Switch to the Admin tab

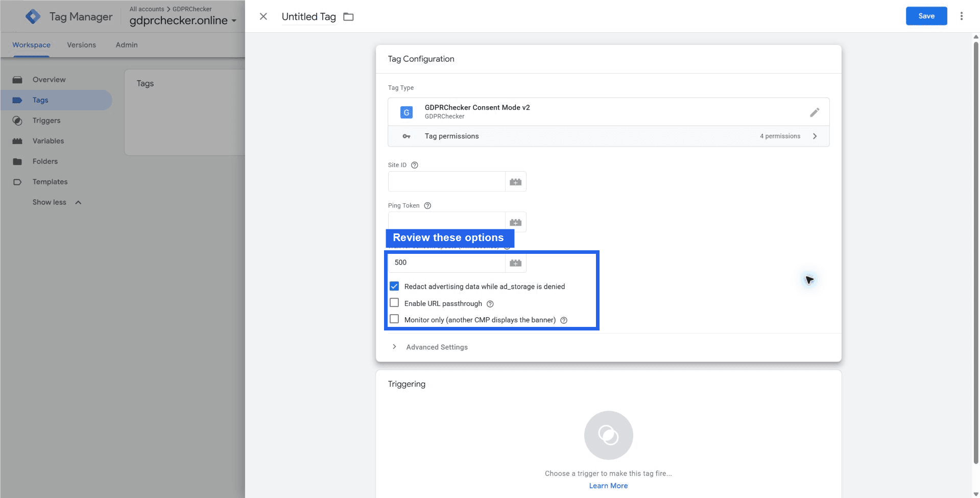(127, 45)
